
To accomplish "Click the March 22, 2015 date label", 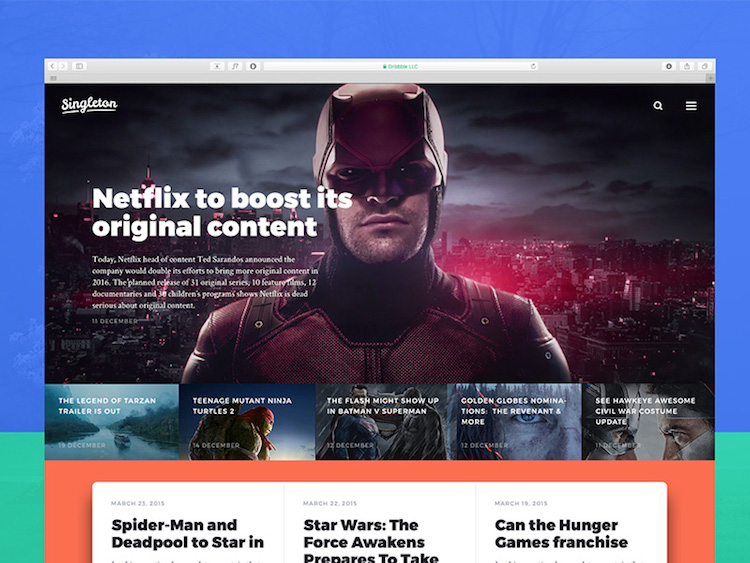I will tap(330, 503).
